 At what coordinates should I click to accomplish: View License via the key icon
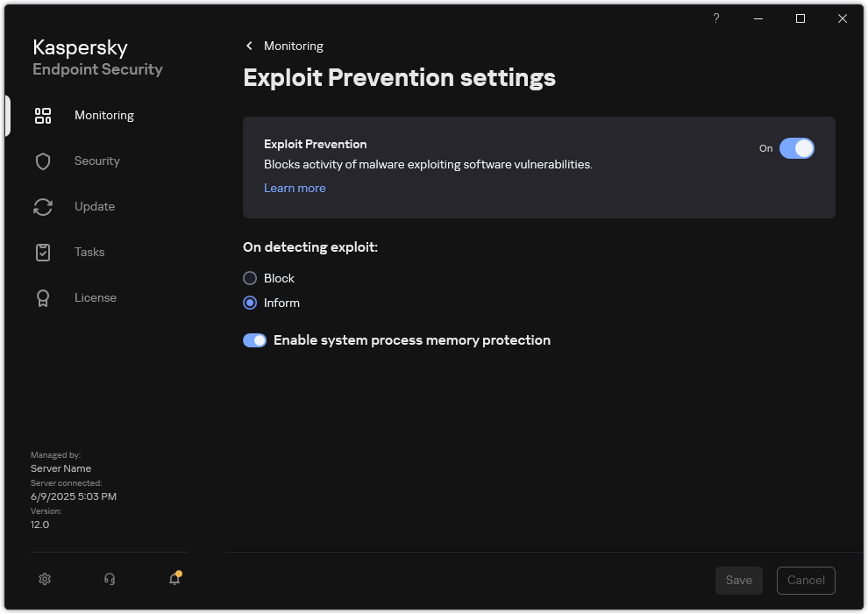pyautogui.click(x=43, y=297)
